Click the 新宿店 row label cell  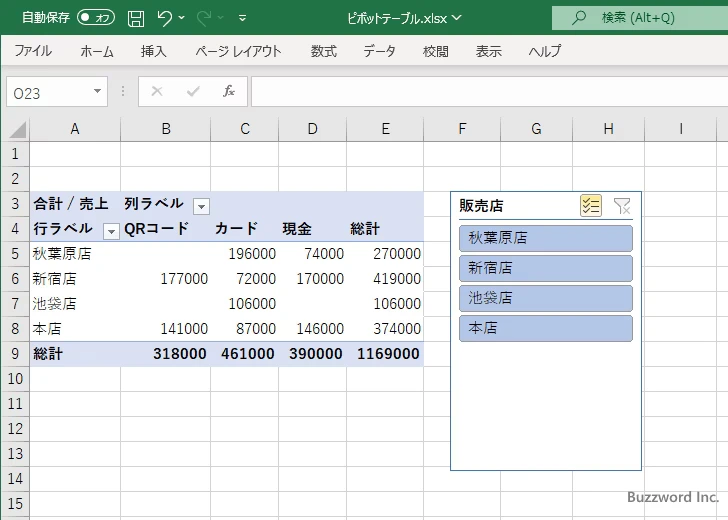(75, 279)
